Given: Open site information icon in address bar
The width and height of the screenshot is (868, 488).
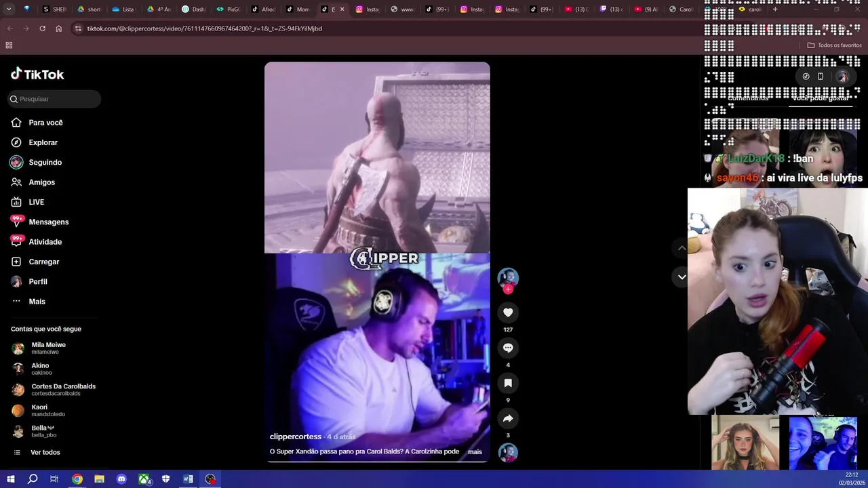Looking at the screenshot, I should 78,28.
